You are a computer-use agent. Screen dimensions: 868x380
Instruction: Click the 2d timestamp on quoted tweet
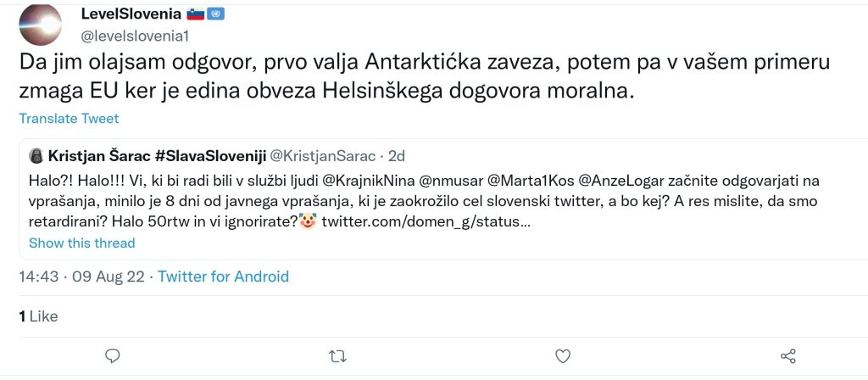point(396,156)
